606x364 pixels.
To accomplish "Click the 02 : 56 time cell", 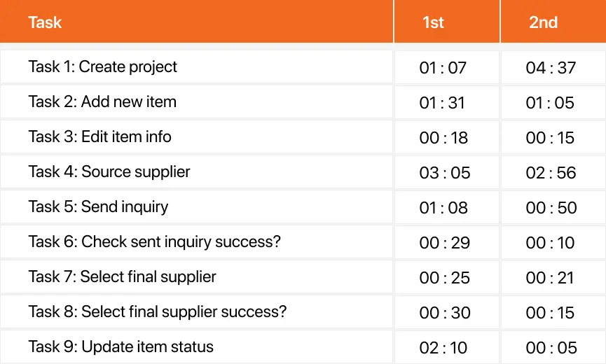I will pos(553,172).
